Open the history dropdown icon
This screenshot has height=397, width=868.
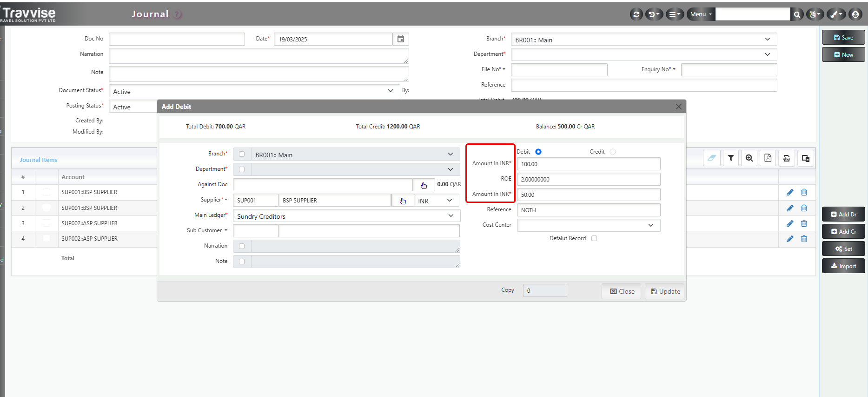tap(654, 14)
